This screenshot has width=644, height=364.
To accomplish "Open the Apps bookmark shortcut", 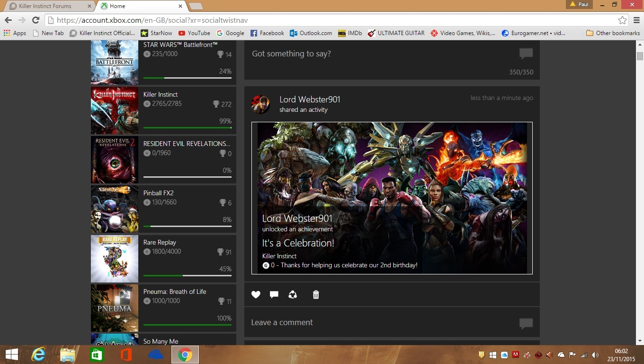I will (x=15, y=33).
